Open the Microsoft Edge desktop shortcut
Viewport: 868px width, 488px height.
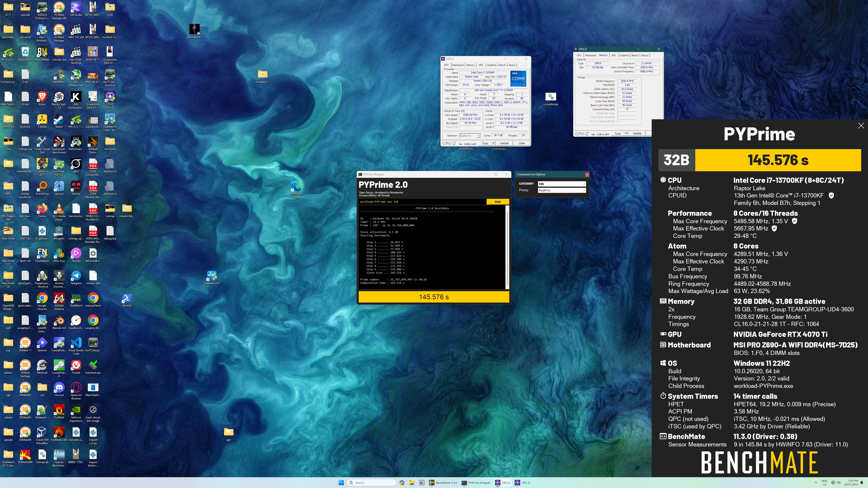296,190
